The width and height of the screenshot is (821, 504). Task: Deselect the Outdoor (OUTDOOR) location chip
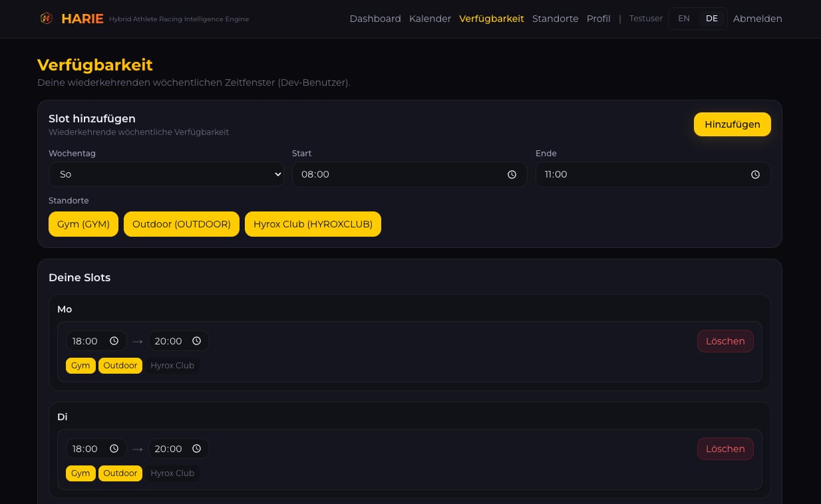(181, 224)
